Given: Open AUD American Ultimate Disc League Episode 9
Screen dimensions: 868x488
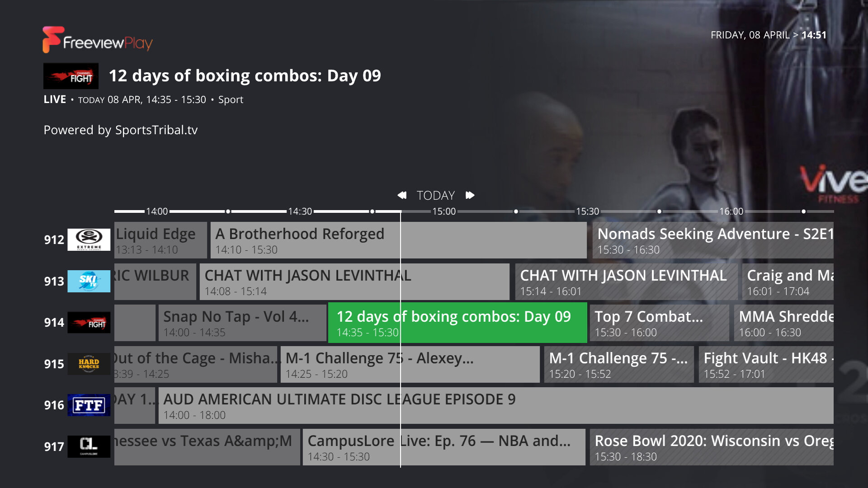Looking at the screenshot, I should [x=495, y=405].
